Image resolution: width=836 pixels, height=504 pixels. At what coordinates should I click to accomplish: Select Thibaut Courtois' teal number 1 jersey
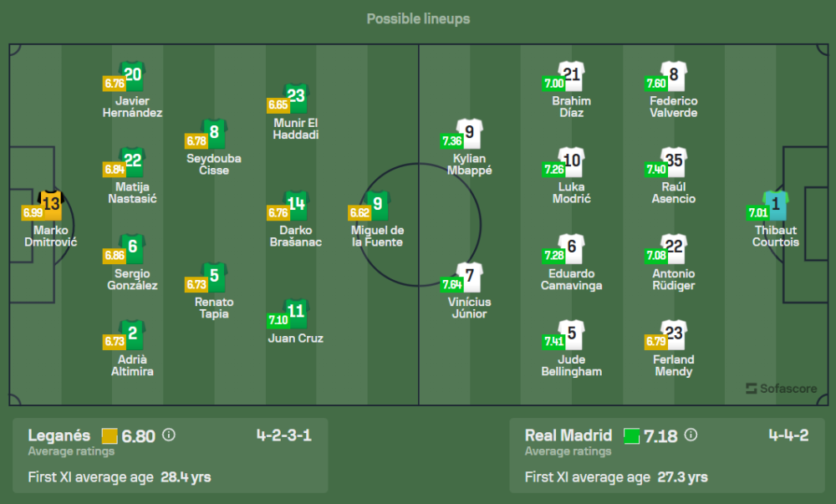(x=775, y=203)
